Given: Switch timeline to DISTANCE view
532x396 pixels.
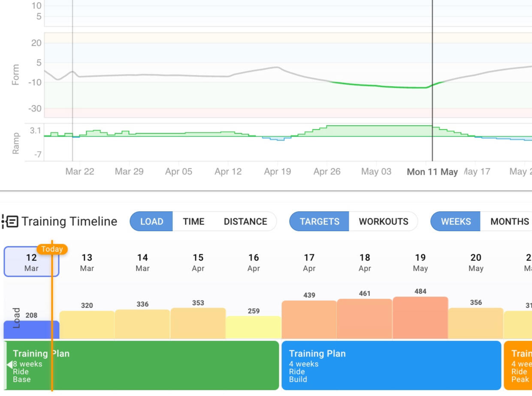Looking at the screenshot, I should pyautogui.click(x=245, y=222).
